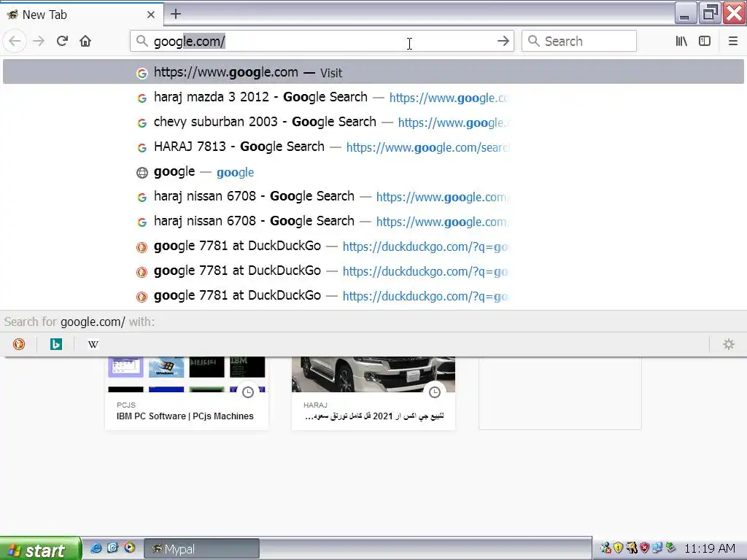The height and width of the screenshot is (560, 747).
Task: Click the red shield tray icon
Action: [645, 548]
